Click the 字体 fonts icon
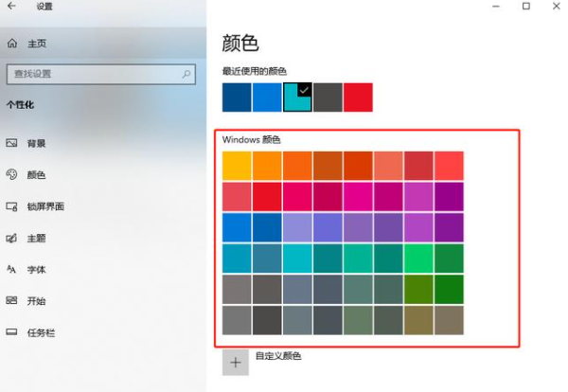The width and height of the screenshot is (568, 392). click(12, 270)
